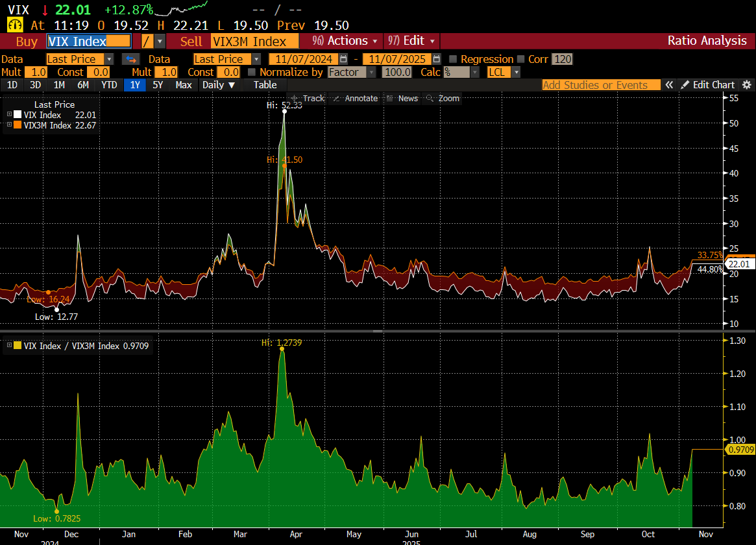This screenshot has width=756, height=545.
Task: Enable the Regression checkbox
Action: [453, 59]
